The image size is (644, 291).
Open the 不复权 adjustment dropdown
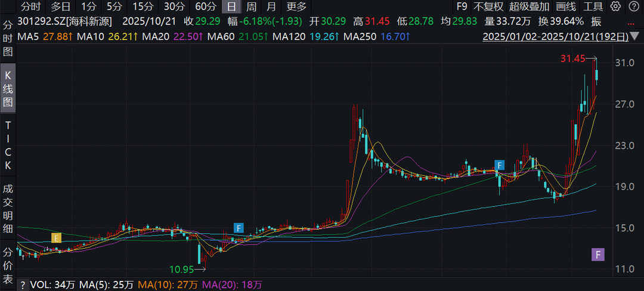[488, 7]
